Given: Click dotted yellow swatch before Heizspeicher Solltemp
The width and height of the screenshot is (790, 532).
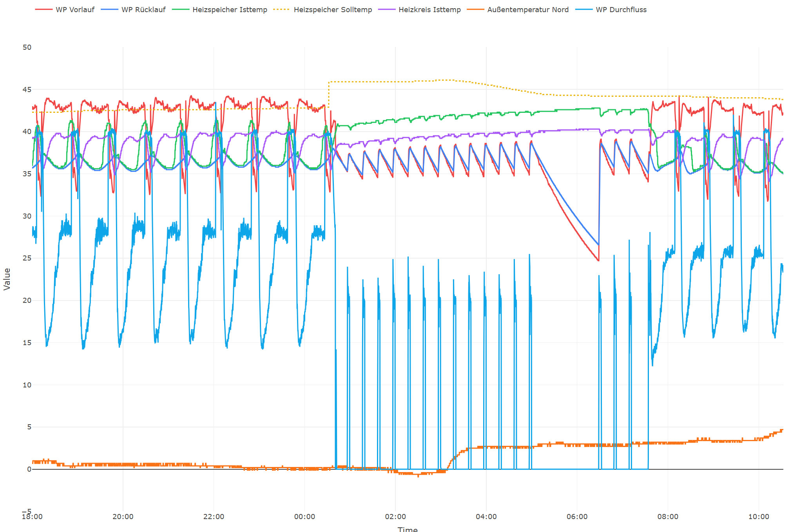Looking at the screenshot, I should coord(281,10).
